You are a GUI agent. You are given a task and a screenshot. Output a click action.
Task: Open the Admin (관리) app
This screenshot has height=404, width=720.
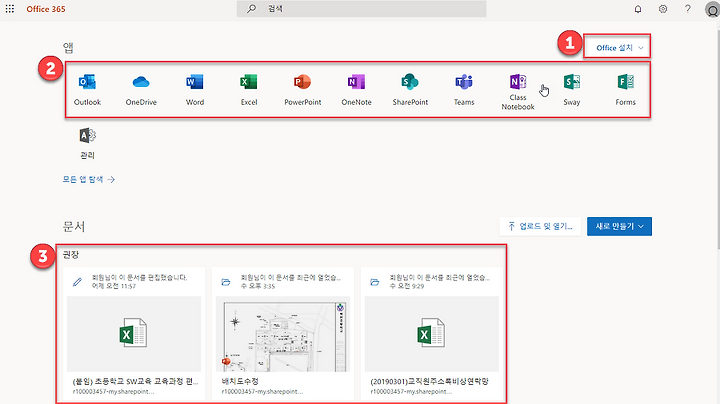(87, 143)
